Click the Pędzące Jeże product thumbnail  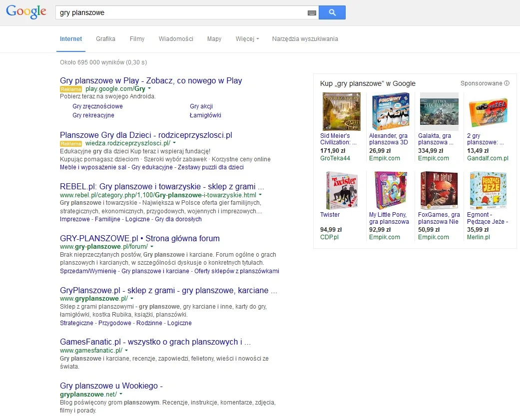tap(488, 190)
